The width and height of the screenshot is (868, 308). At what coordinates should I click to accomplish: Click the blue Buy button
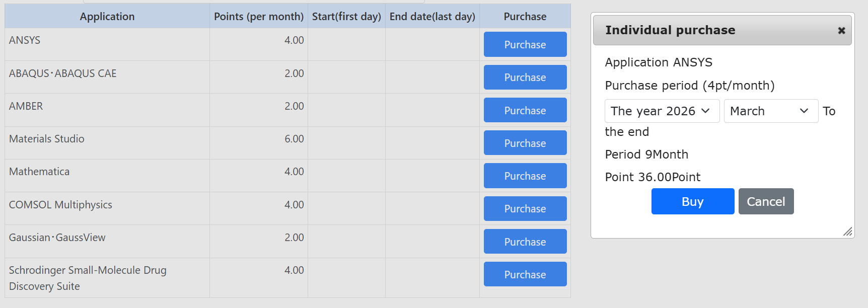692,201
